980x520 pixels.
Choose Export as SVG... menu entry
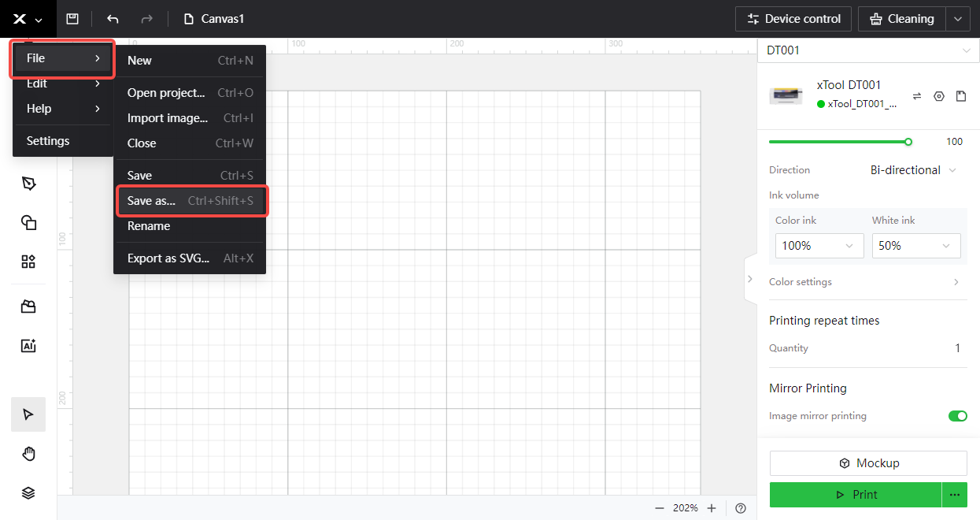190,258
